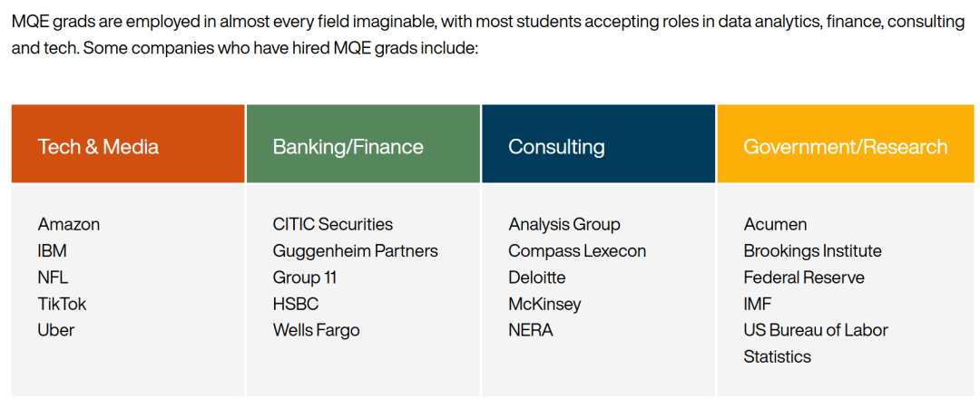Select Brookings Institute under Government/Research

pos(812,251)
